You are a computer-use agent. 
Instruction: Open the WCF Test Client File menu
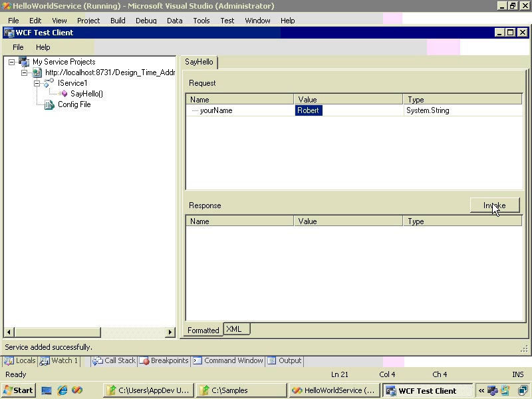(x=19, y=47)
